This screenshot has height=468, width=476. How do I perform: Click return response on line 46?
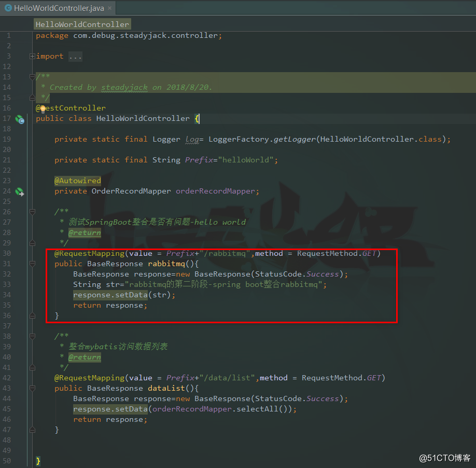pyautogui.click(x=110, y=419)
